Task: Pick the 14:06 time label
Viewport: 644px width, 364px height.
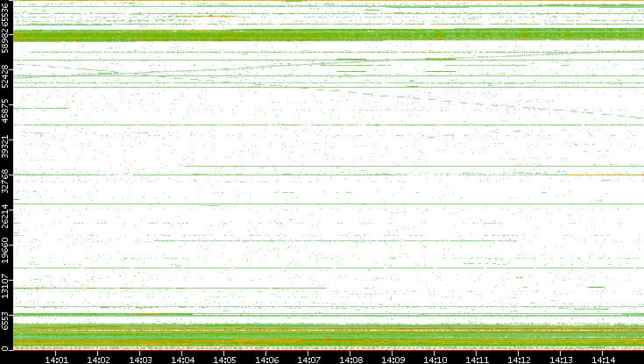Action: tap(266, 360)
